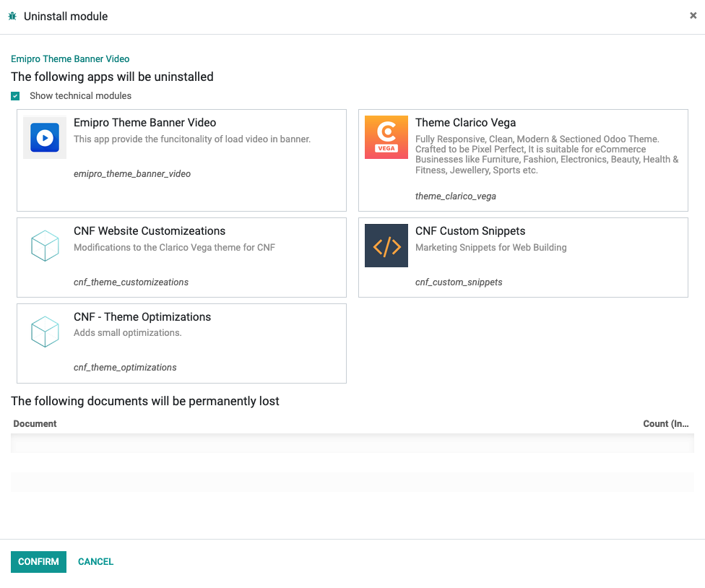Click technical name cnf_theme_optimizations

125,368
